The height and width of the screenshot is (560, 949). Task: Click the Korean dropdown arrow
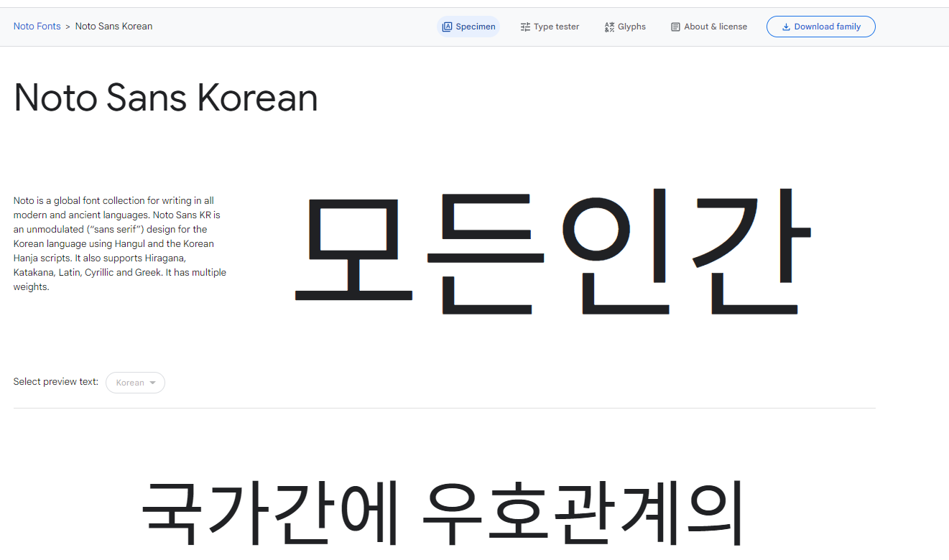click(x=152, y=383)
